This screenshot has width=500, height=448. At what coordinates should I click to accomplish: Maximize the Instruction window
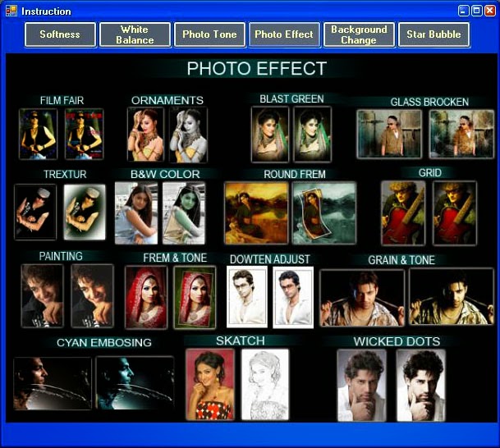(x=477, y=11)
